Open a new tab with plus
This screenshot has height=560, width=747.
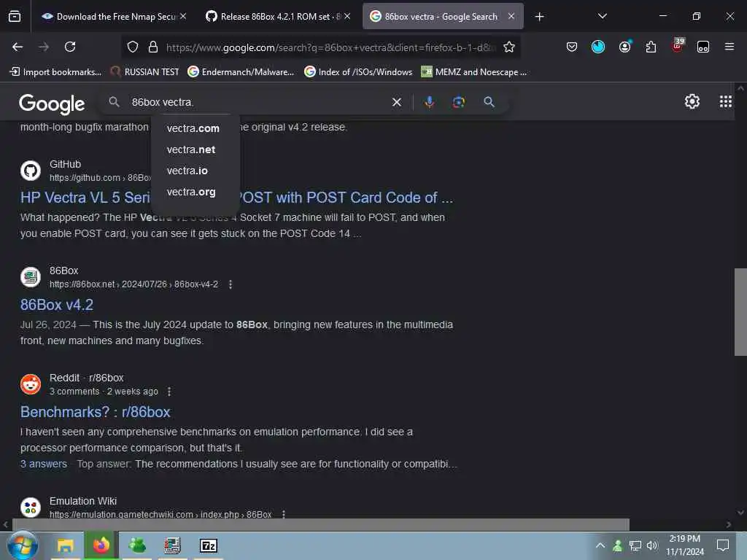pos(539,17)
